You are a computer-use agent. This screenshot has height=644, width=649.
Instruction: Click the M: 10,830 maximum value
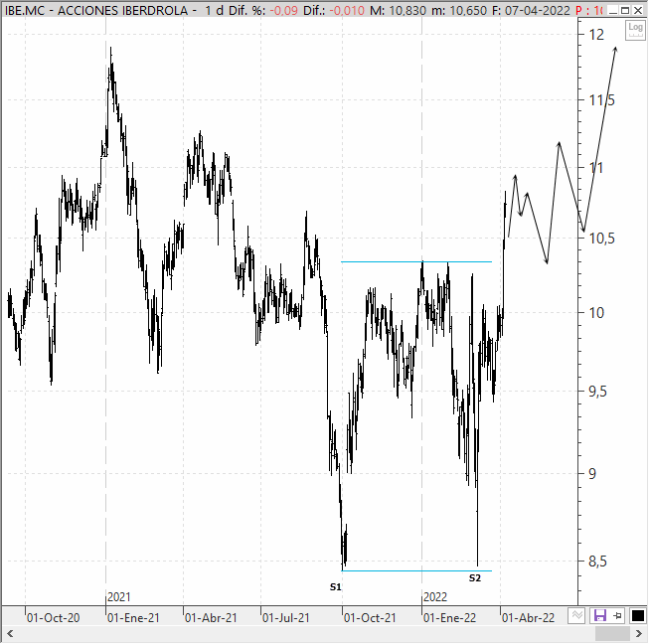[398, 10]
